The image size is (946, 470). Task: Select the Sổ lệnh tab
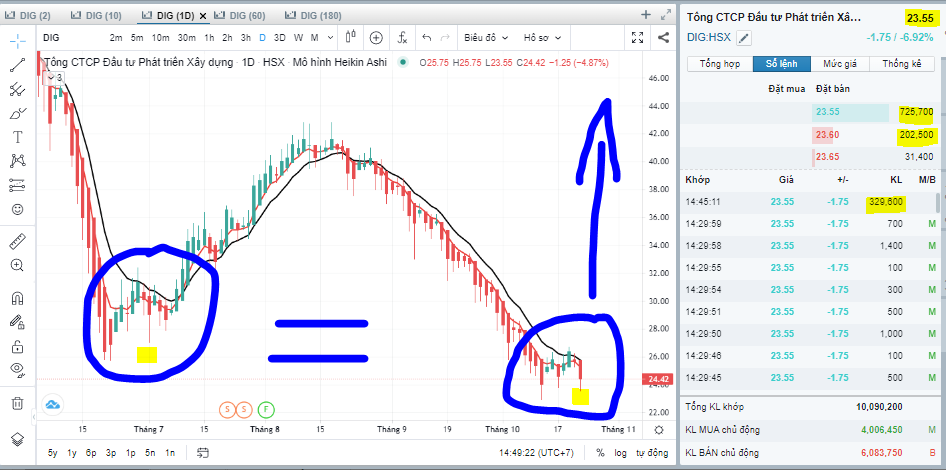point(781,64)
